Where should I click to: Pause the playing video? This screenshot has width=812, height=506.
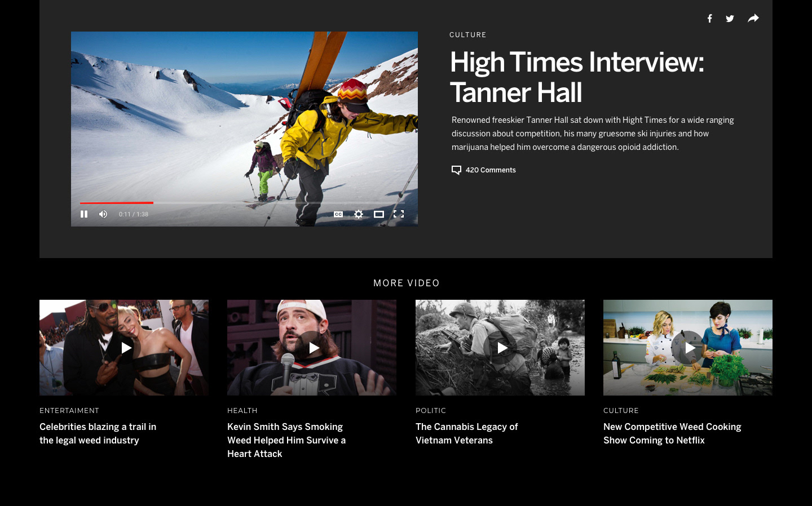84,214
